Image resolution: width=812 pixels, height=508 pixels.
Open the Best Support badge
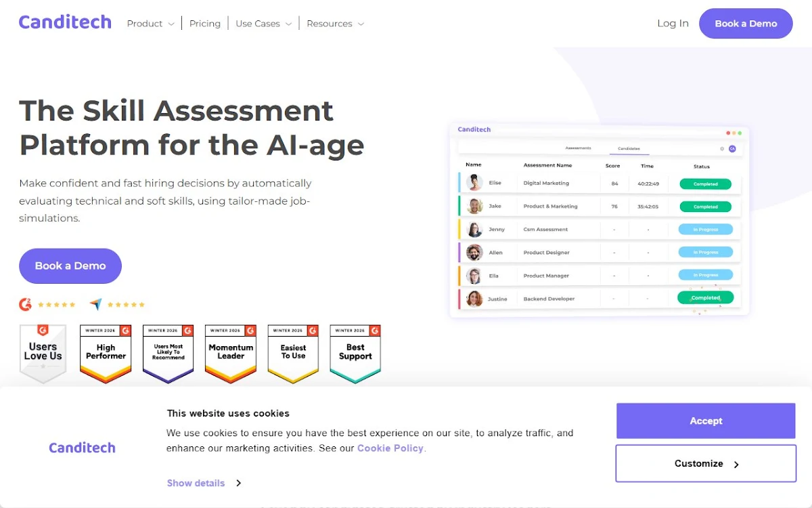[355, 354]
